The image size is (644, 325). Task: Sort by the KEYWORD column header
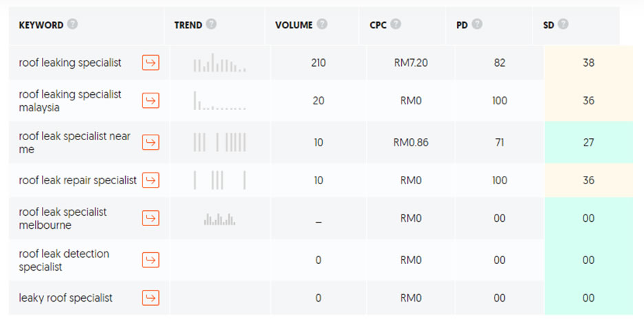click(41, 25)
